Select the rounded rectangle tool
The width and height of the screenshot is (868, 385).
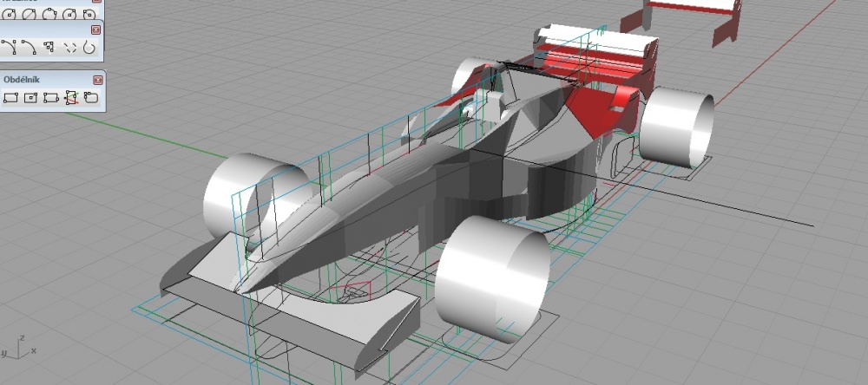tap(91, 98)
